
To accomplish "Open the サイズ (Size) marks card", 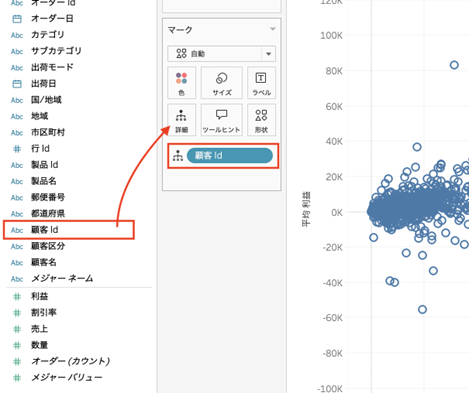I will pos(222,83).
